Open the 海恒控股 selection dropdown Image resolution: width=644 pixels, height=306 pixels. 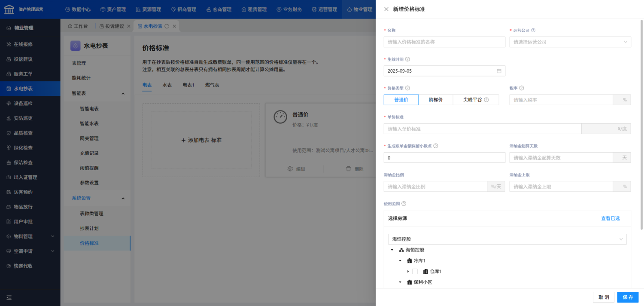tap(507, 239)
